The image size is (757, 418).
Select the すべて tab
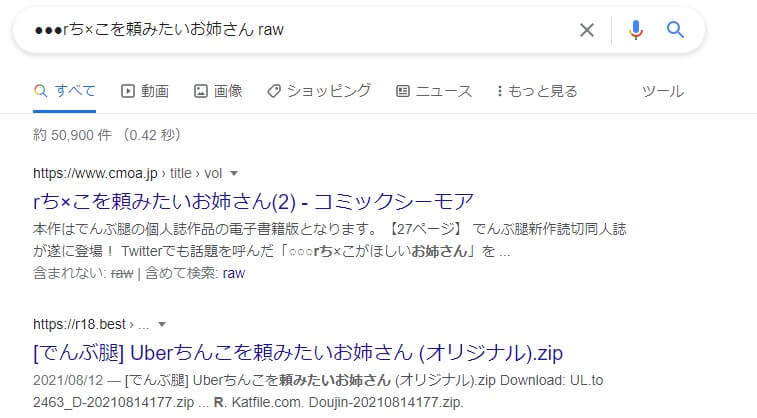click(x=64, y=91)
